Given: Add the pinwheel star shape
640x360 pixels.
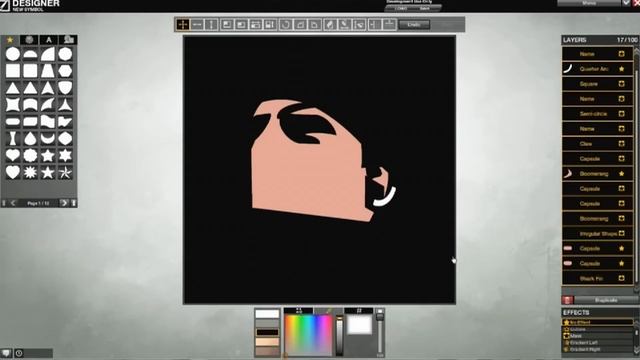Looking at the screenshot, I should click(x=65, y=173).
